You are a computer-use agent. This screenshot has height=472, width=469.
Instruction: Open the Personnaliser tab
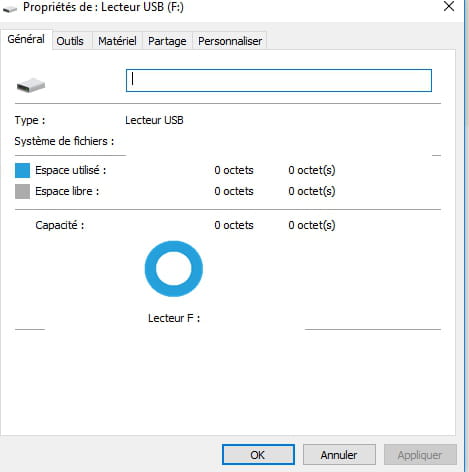tap(230, 41)
